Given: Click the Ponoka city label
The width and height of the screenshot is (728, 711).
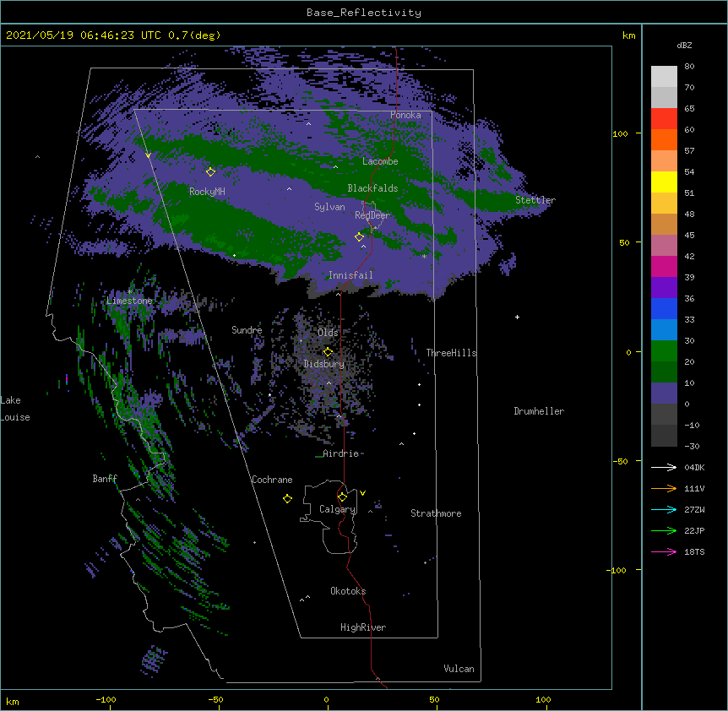Looking at the screenshot, I should click(x=405, y=115).
